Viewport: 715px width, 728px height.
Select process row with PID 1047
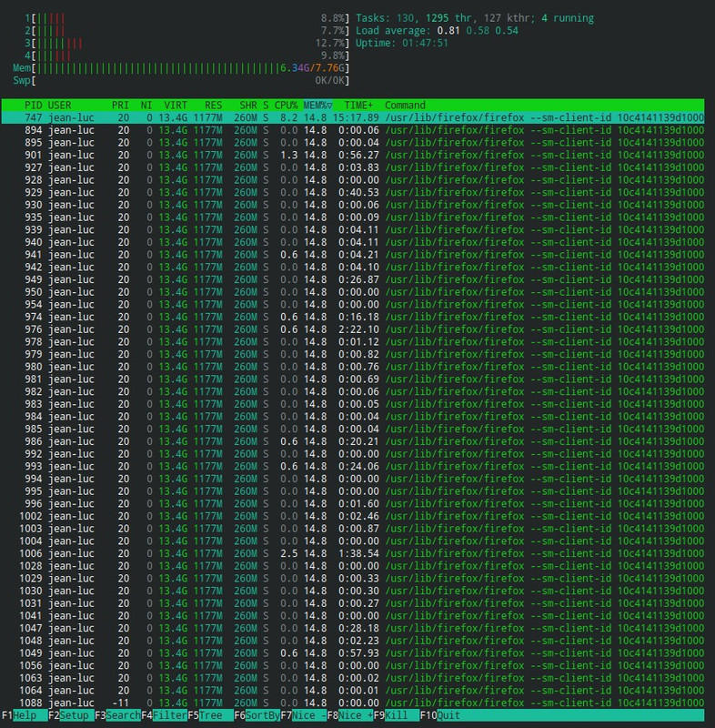(x=353, y=628)
